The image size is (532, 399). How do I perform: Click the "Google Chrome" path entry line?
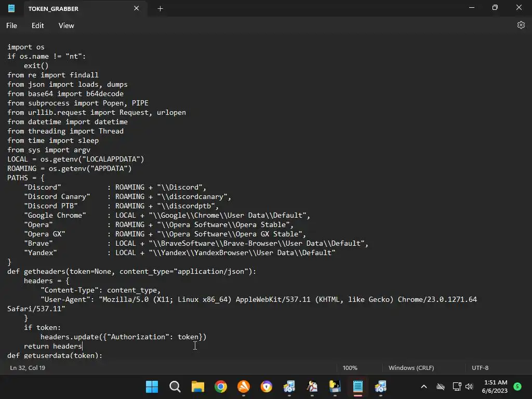point(167,216)
